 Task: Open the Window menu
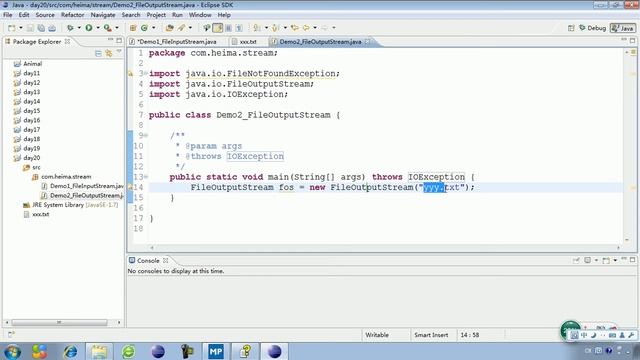tap(200, 15)
